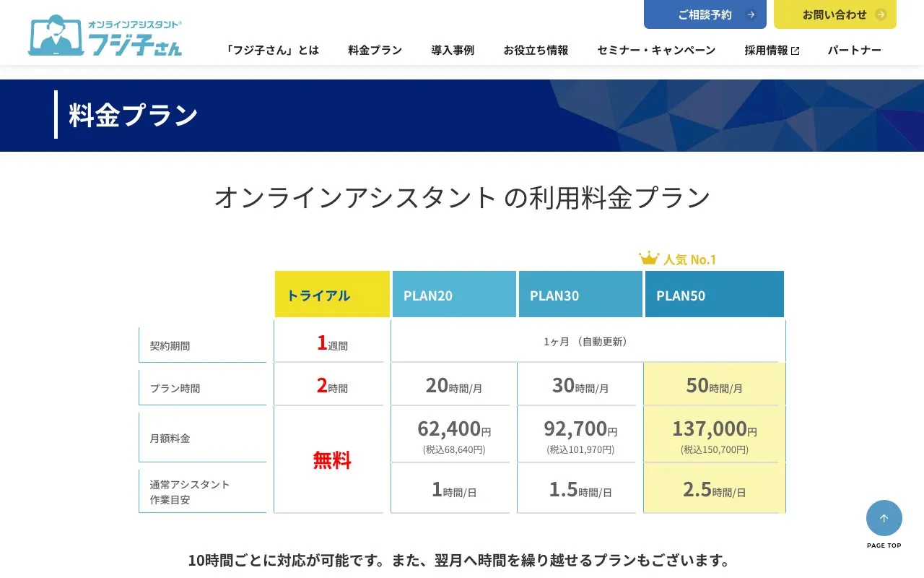The width and height of the screenshot is (924, 578).
Task: Click the 料金プラン banner heading
Action: tap(134, 116)
